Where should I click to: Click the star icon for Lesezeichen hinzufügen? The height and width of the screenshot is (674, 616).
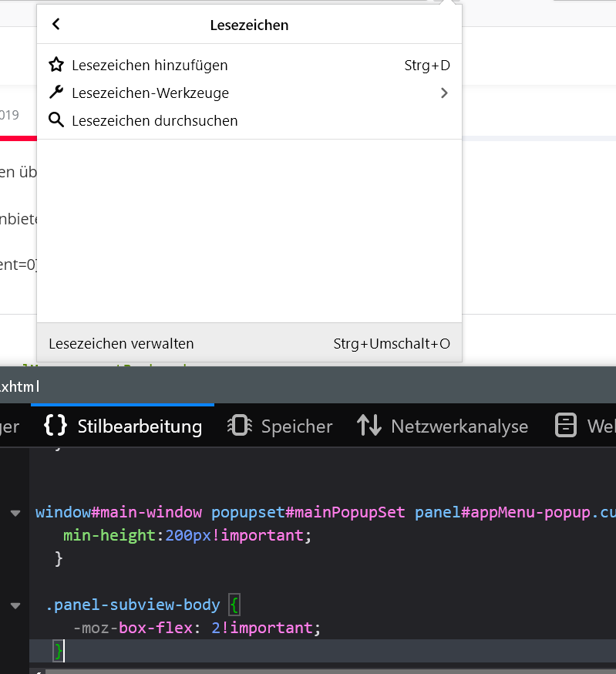pos(56,66)
